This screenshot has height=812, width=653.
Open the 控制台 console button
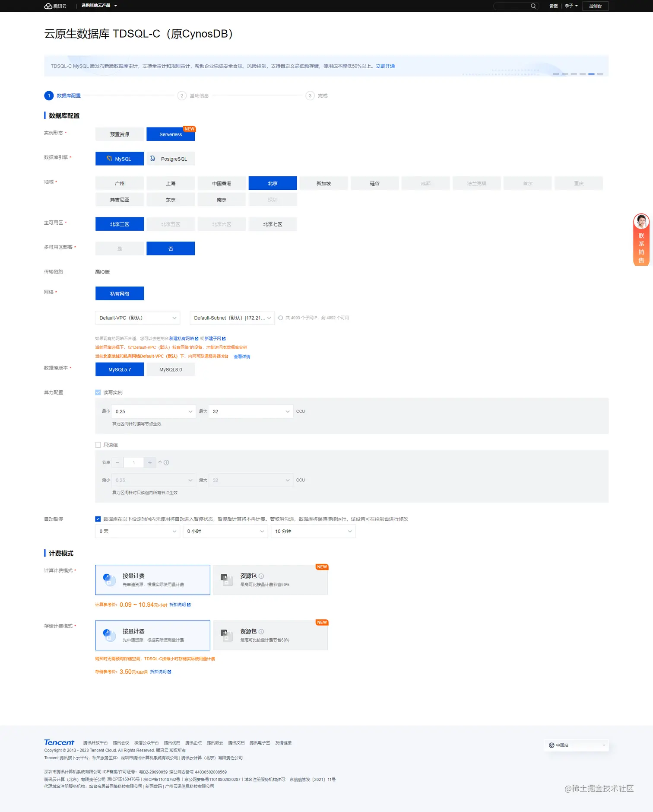point(595,6)
